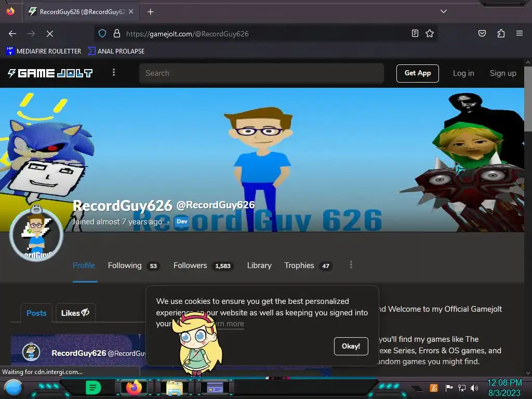The height and width of the screenshot is (399, 532).
Task: Click the @RecordGuy626 handle in profile header
Action: pyautogui.click(x=216, y=205)
